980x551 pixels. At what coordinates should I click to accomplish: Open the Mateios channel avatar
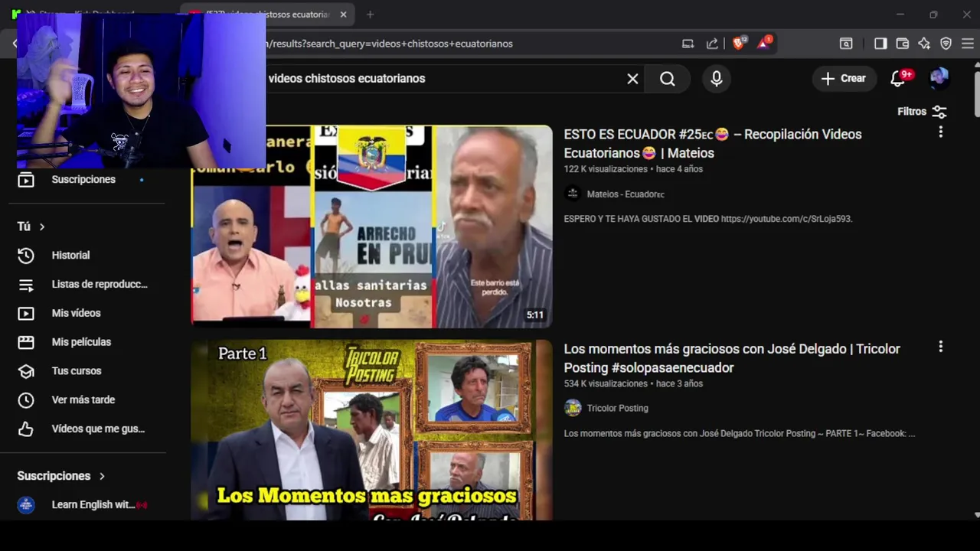click(x=573, y=194)
